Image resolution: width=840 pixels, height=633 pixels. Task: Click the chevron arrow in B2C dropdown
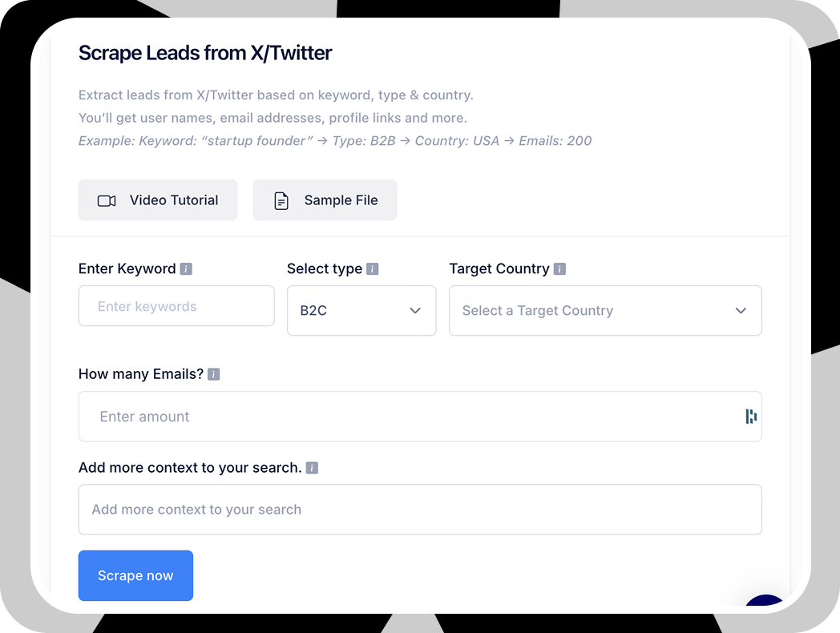tap(415, 311)
